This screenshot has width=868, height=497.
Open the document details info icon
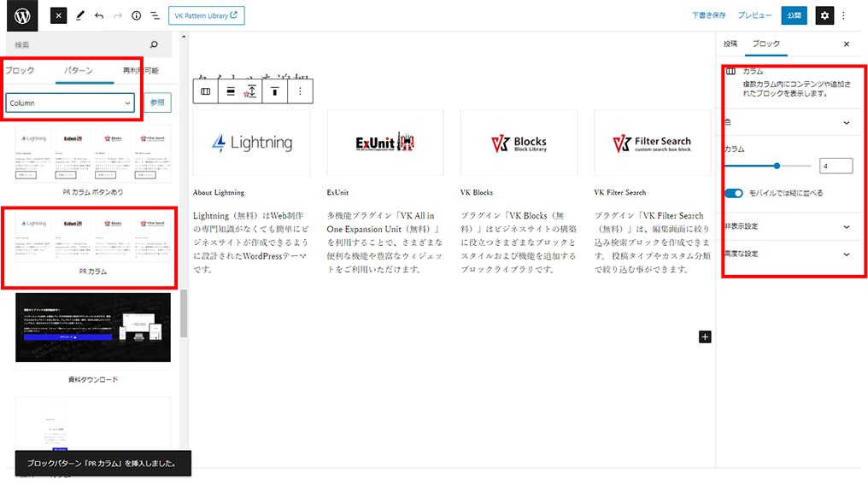(x=137, y=15)
